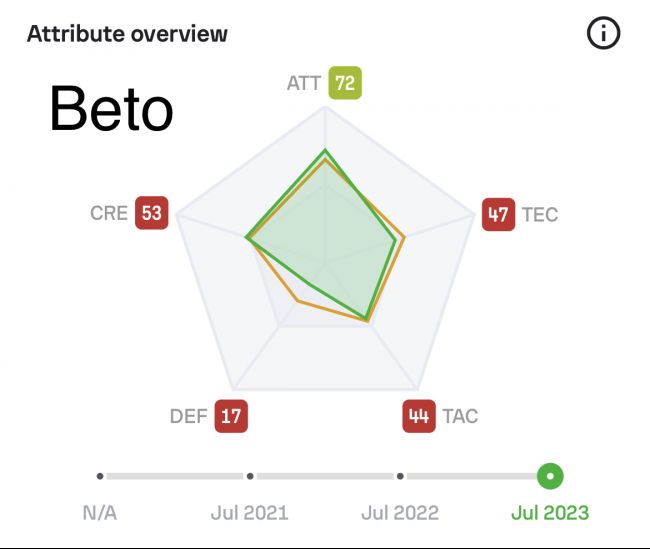This screenshot has height=549, width=650.
Task: Click the green Jul 2023 date label
Action: point(550,513)
